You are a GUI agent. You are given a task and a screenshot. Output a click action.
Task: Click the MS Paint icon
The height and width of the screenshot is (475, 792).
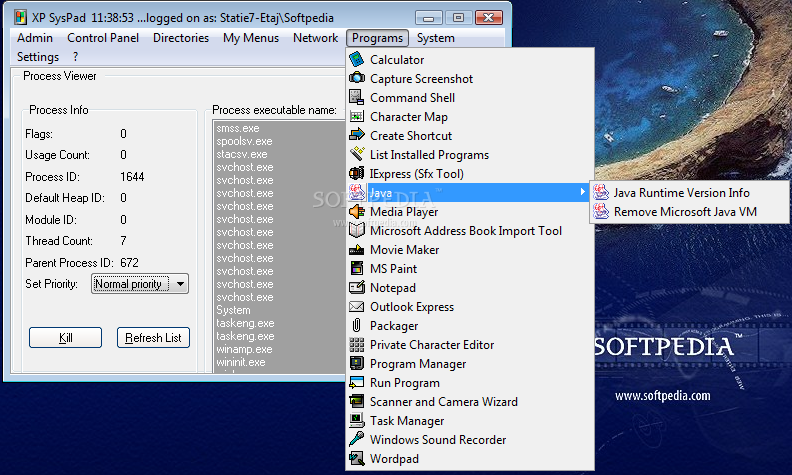[x=357, y=269]
